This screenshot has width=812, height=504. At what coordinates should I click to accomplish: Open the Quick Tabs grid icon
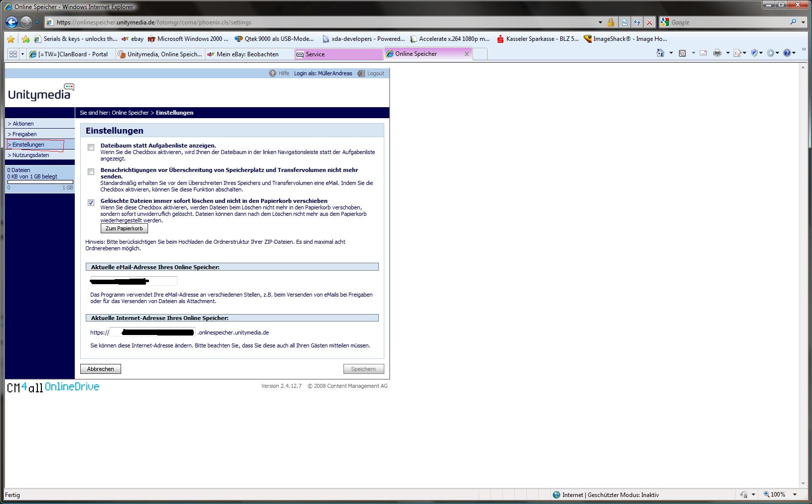pos(13,54)
